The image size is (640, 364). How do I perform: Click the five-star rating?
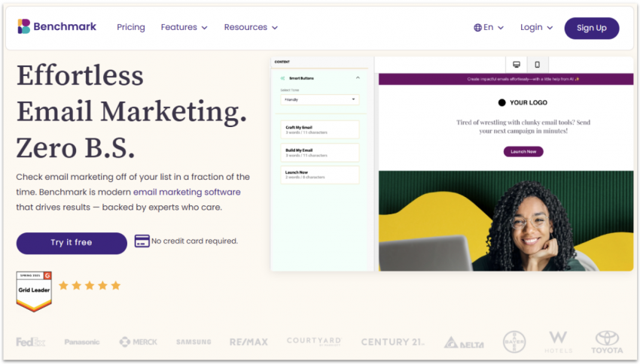(90, 285)
